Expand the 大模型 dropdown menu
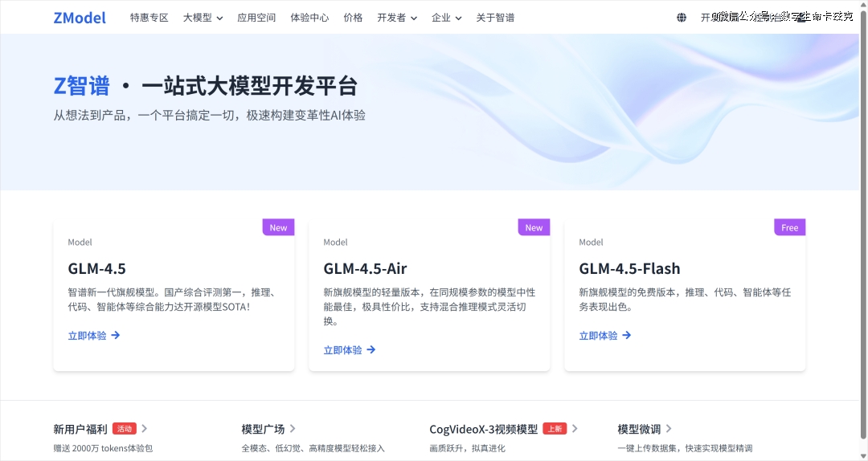This screenshot has width=868, height=461. (203, 18)
